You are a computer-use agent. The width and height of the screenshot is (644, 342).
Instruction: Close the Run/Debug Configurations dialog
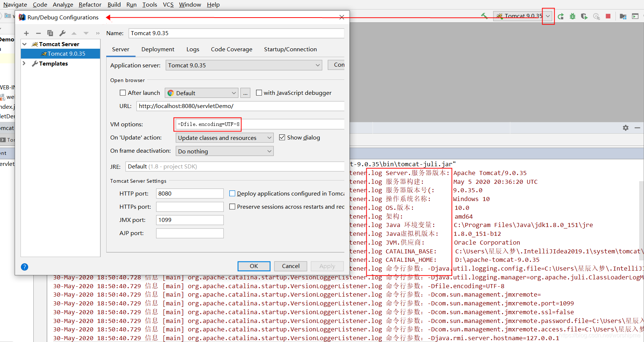pyautogui.click(x=341, y=17)
